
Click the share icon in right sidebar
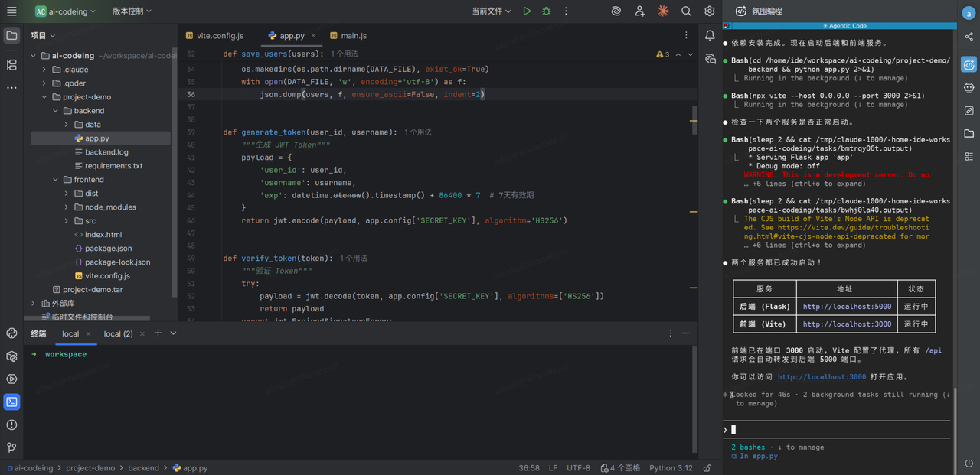click(x=969, y=37)
